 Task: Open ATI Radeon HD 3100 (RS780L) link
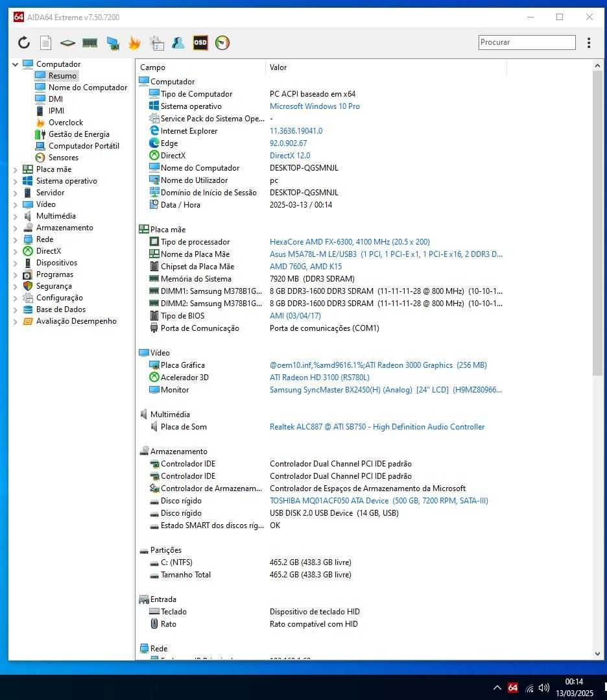320,377
